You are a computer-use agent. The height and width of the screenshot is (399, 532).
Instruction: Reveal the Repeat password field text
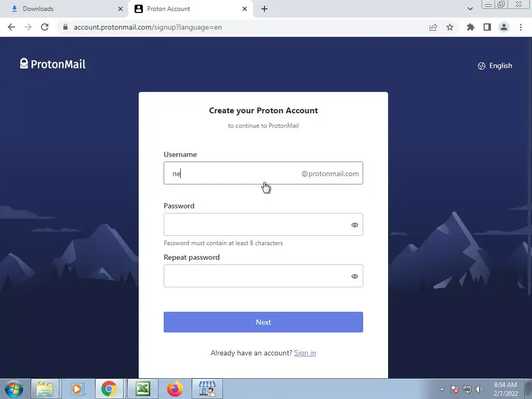point(354,276)
